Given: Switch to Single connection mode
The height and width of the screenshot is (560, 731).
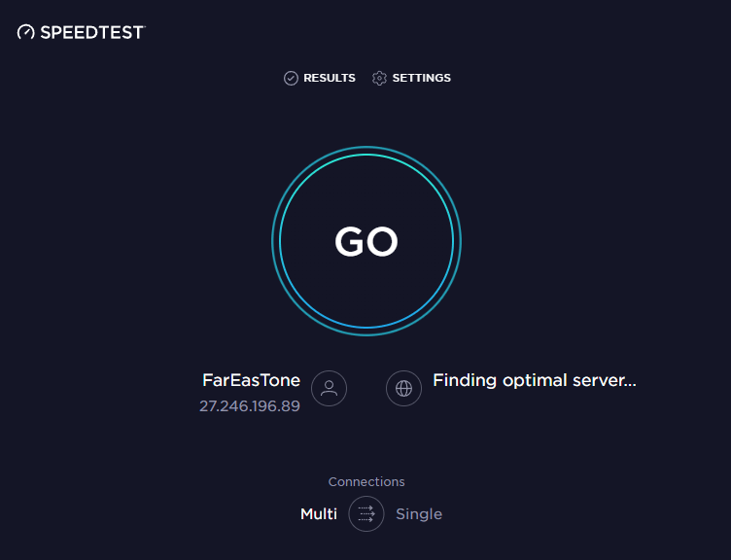Looking at the screenshot, I should (419, 513).
